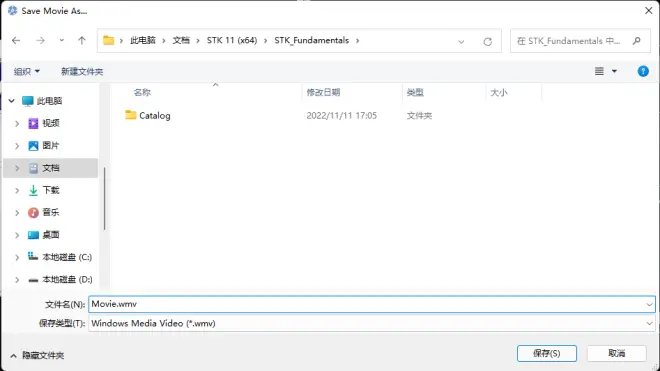This screenshot has width=660, height=371.
Task: Select 音乐 folder in sidebar
Action: tap(44, 213)
